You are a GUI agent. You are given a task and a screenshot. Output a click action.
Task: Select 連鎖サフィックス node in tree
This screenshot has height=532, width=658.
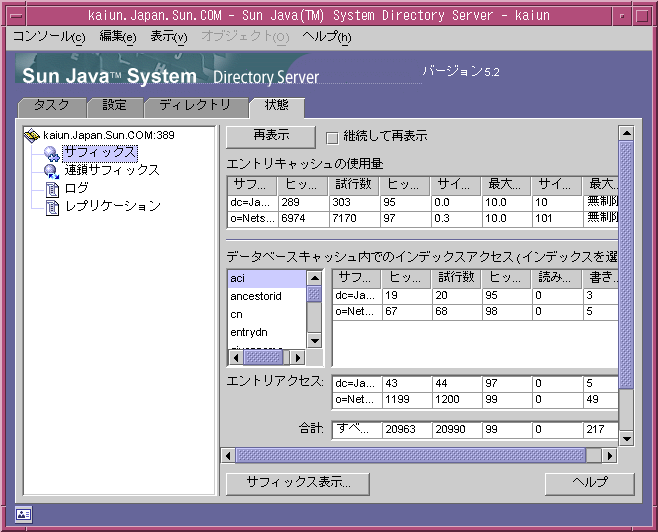tap(112, 171)
